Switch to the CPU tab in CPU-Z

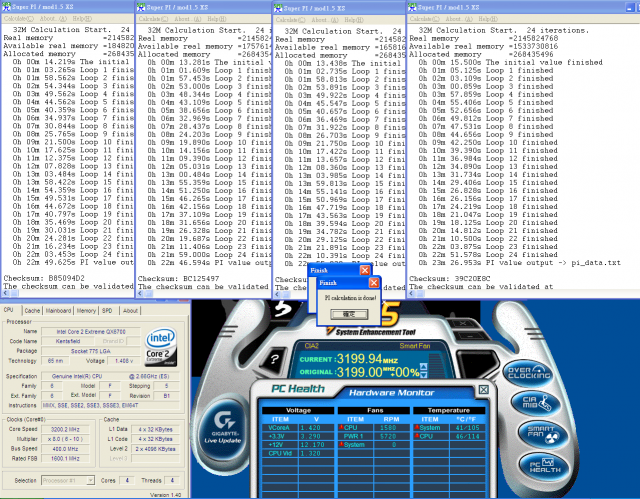9,310
